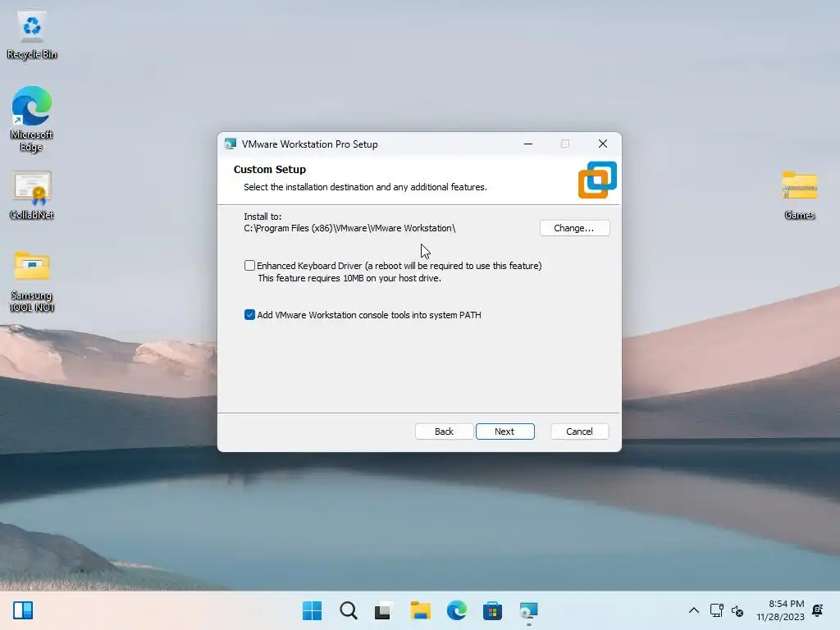Open the Windows Start menu
The height and width of the screenshot is (630, 840).
click(313, 610)
